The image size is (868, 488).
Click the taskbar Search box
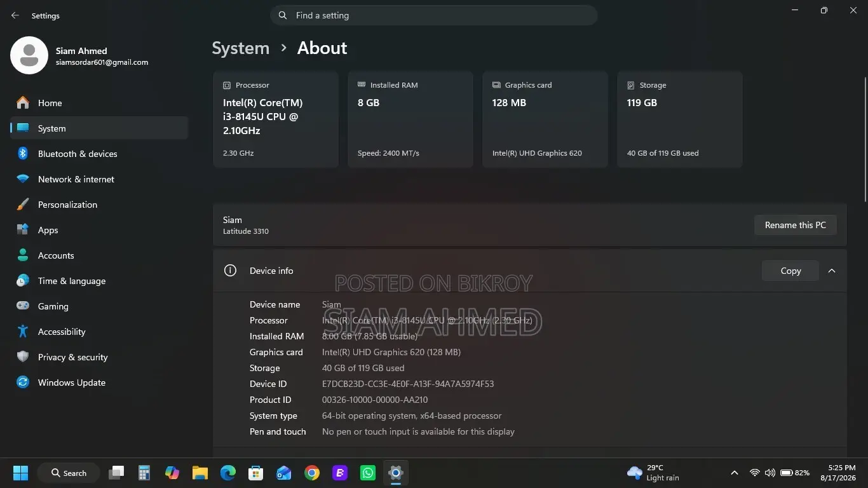(69, 473)
